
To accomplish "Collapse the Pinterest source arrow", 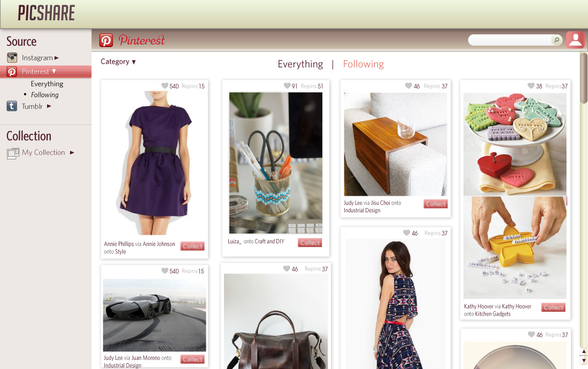I will (x=54, y=71).
